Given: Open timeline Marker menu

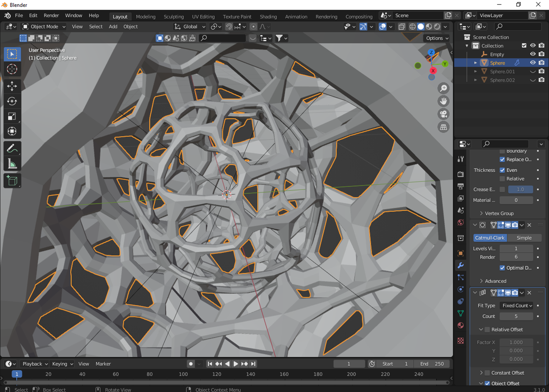Looking at the screenshot, I should [x=103, y=364].
